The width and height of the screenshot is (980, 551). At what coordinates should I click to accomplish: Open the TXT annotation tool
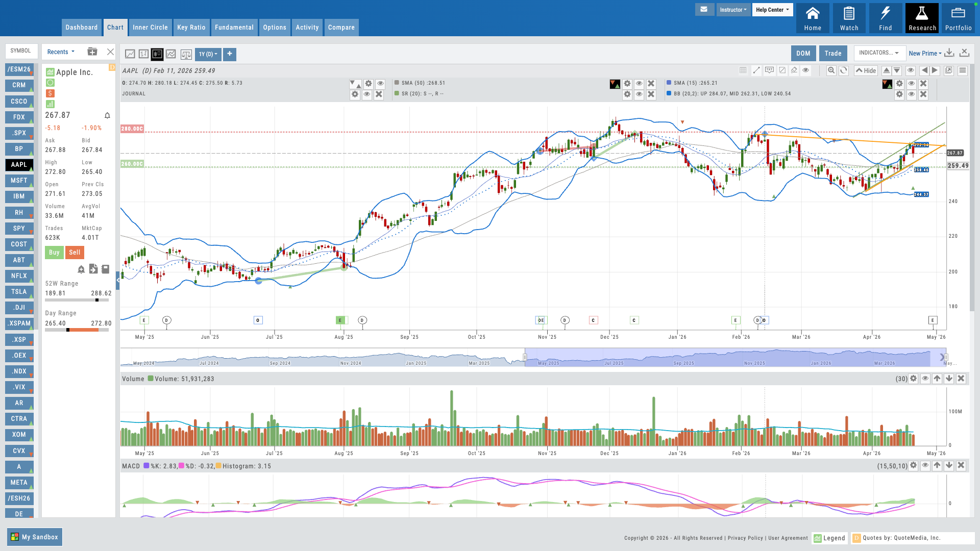coord(769,70)
